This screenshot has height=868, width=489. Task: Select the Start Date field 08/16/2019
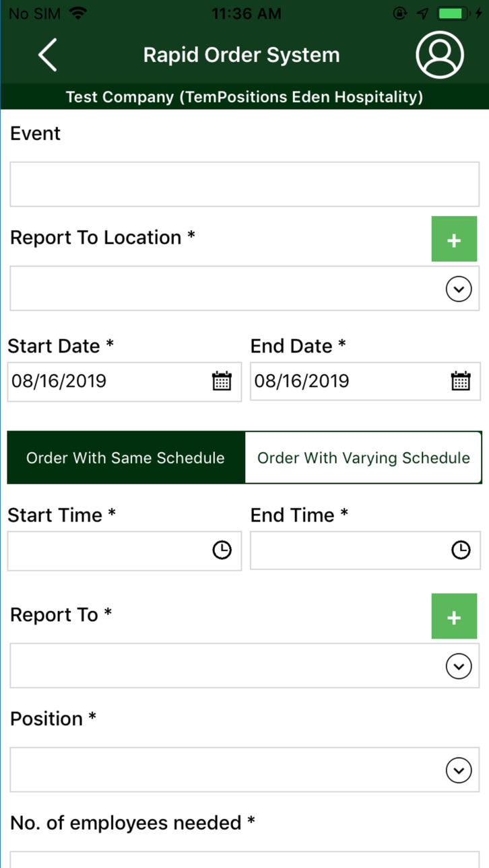(125, 382)
